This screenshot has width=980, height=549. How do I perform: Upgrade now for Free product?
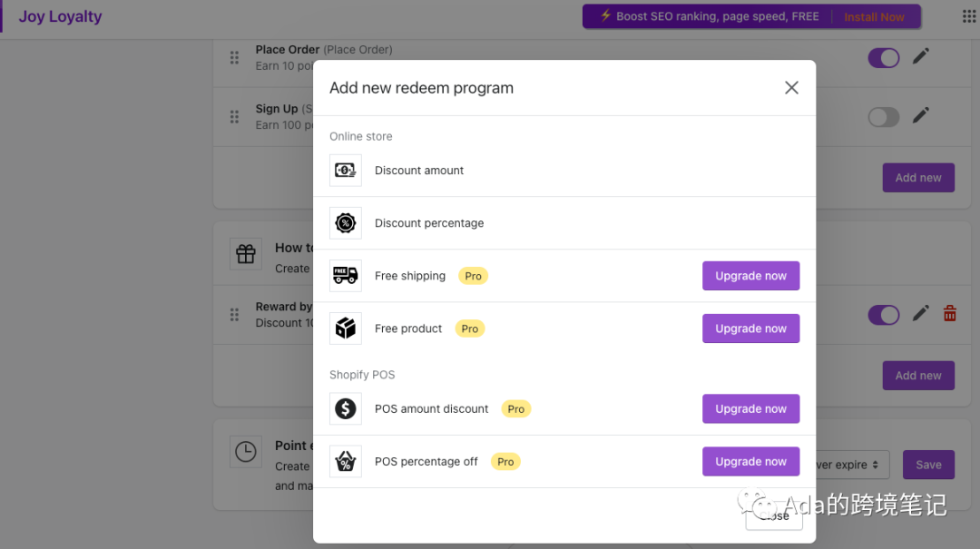click(x=750, y=328)
